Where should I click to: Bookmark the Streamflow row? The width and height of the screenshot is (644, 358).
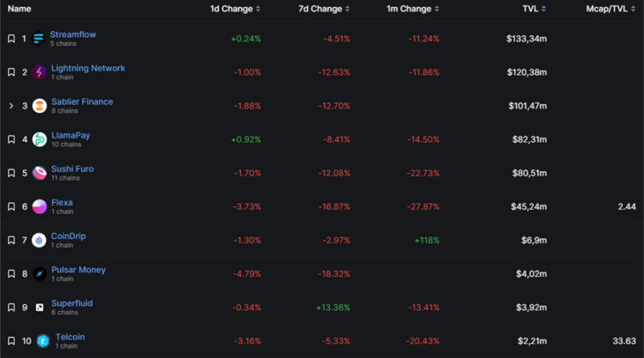11,39
